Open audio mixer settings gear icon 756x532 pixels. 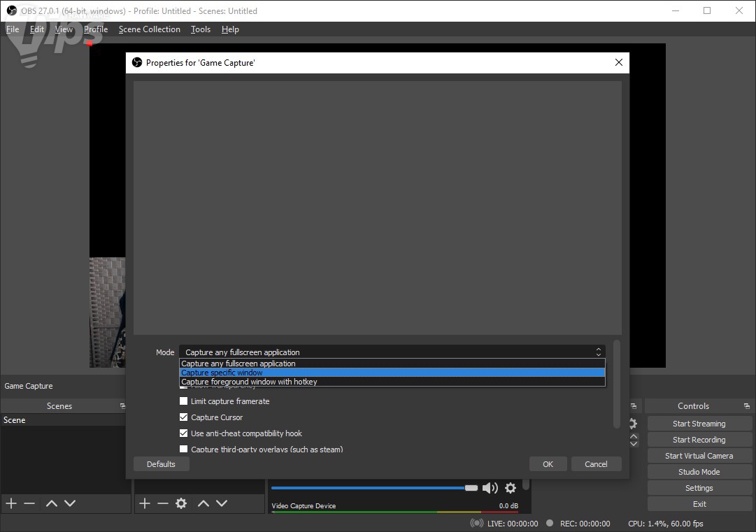tap(511, 488)
